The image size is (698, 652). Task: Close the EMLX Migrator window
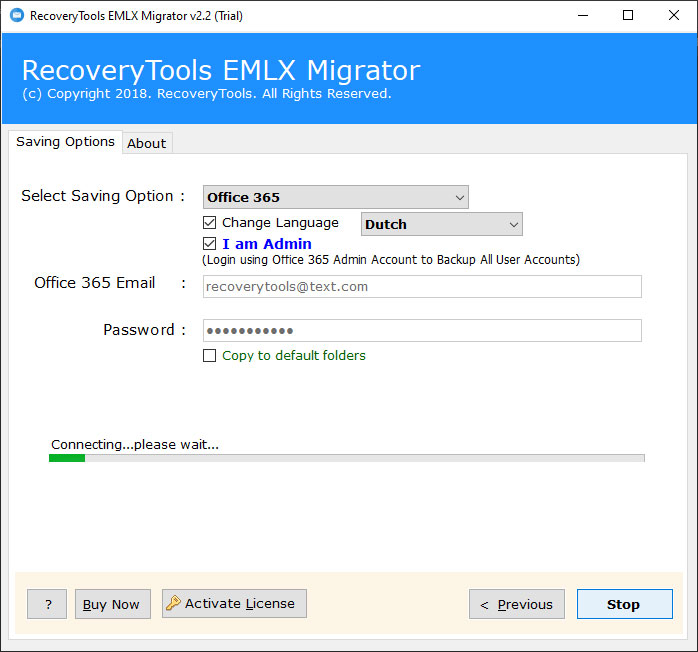pyautogui.click(x=674, y=16)
